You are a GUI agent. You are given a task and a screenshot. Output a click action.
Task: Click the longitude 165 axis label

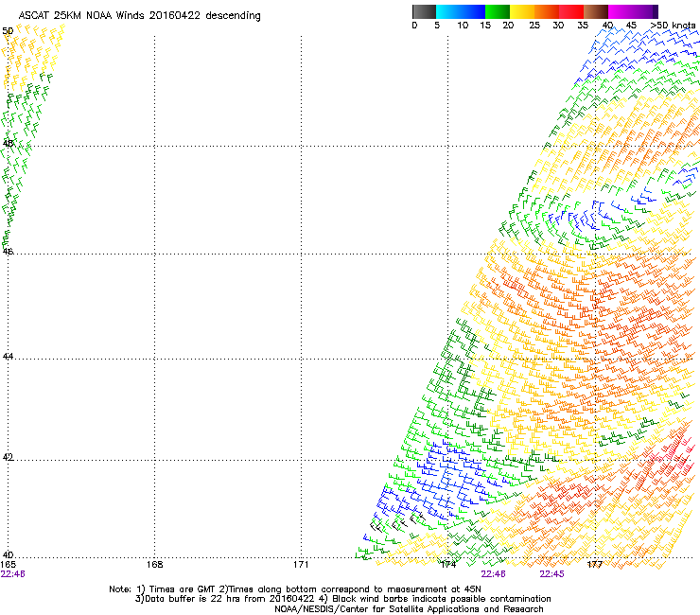click(8, 565)
